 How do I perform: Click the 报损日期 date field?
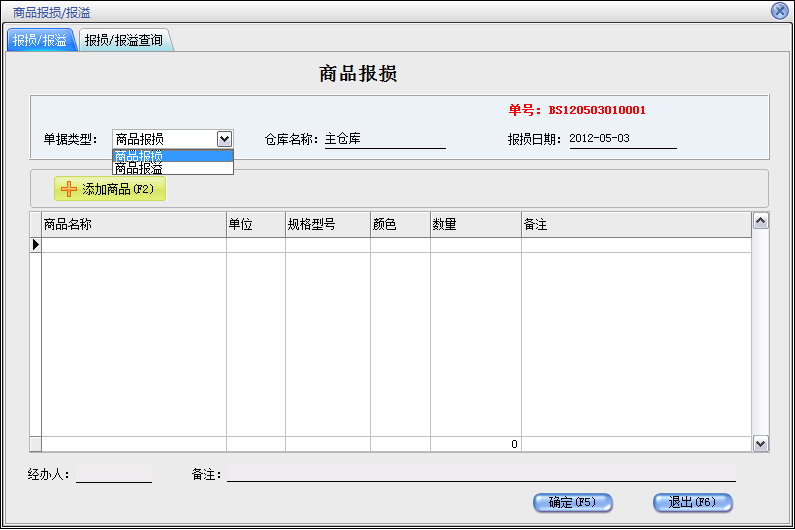pyautogui.click(x=622, y=139)
